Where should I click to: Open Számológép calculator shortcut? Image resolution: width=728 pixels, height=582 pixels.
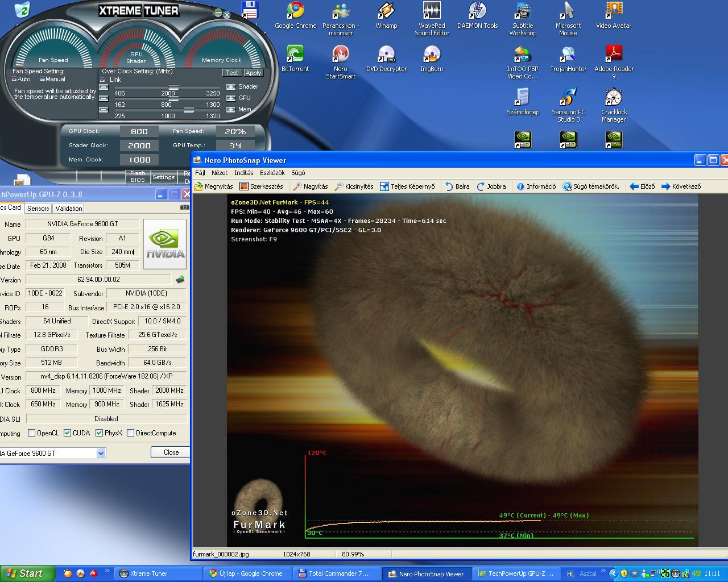523,102
